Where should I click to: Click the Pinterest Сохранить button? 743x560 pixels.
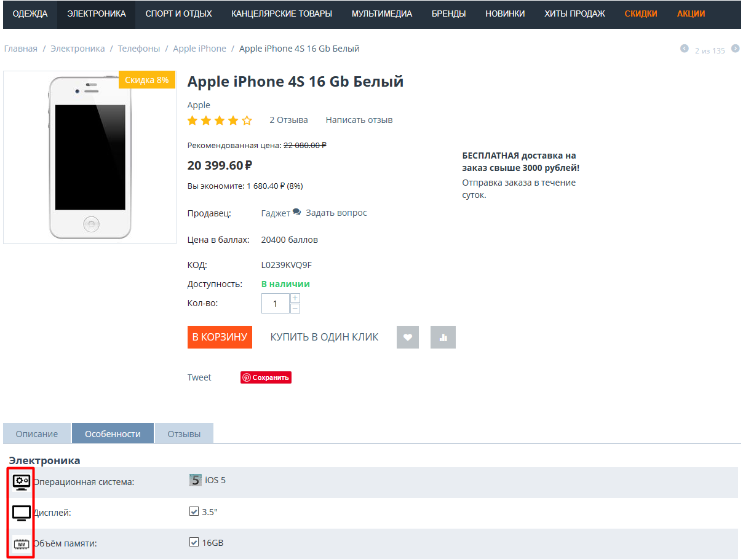point(266,377)
